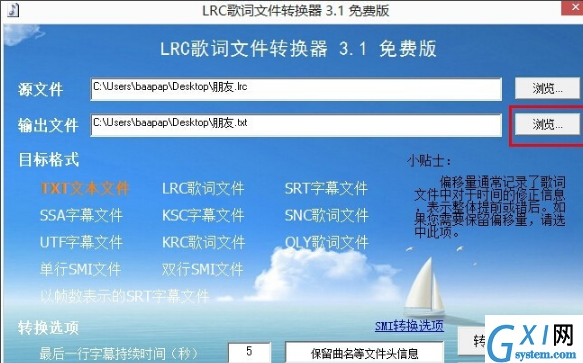Select TXT文本文件 as target format
This screenshot has width=583, height=363.
coord(84,188)
